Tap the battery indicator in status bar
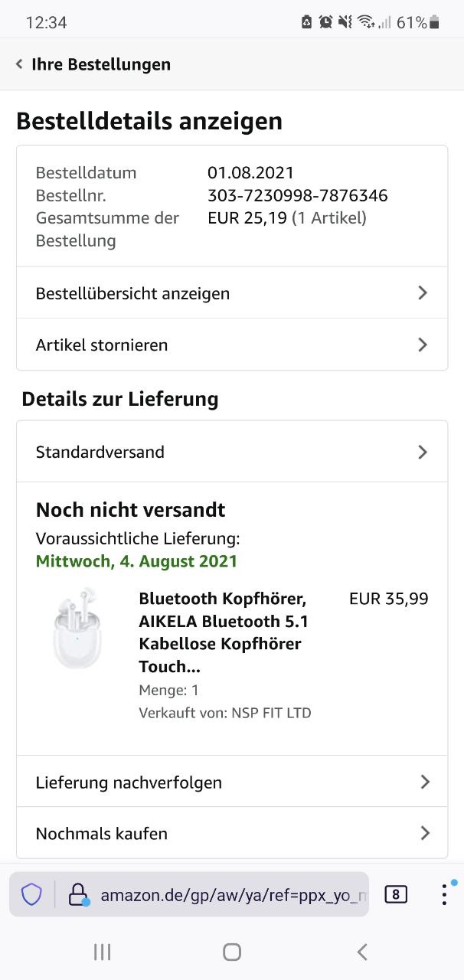464x980 pixels. (435, 23)
